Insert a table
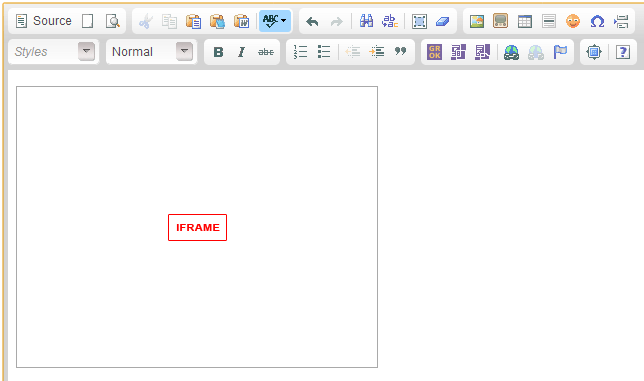The height and width of the screenshot is (381, 644). pyautogui.click(x=524, y=21)
